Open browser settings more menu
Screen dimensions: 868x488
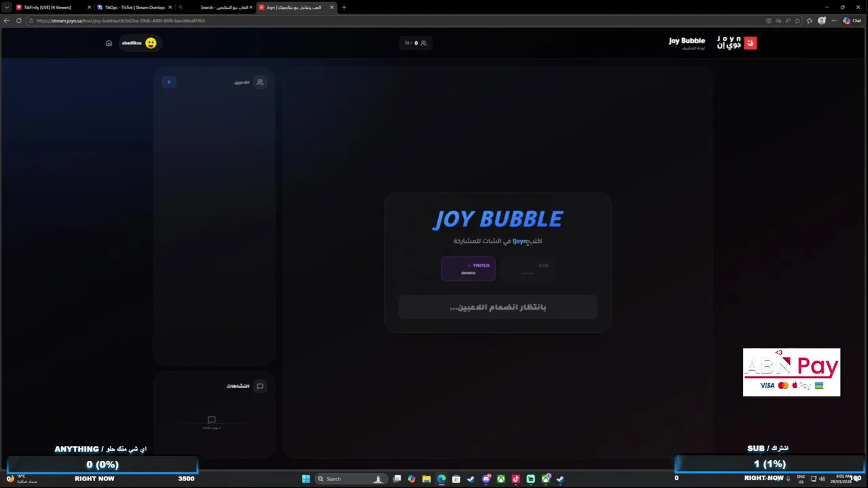[x=833, y=20]
